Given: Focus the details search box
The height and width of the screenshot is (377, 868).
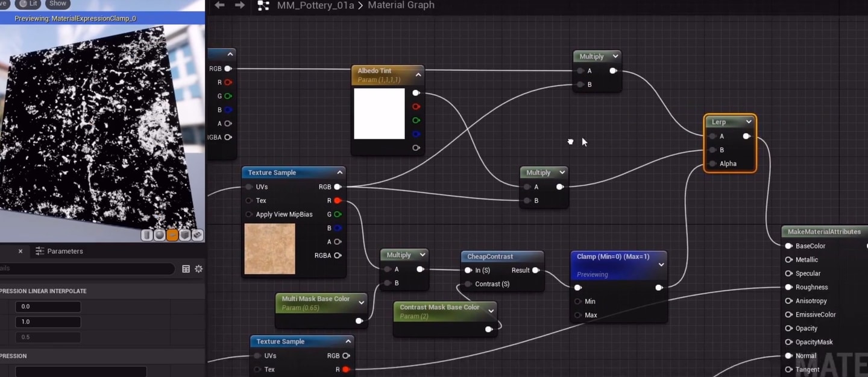Looking at the screenshot, I should click(87, 269).
